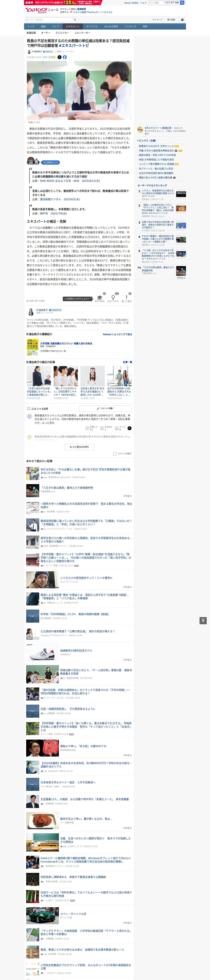The height and width of the screenshot is (980, 210).
Task: Toggle the コメント非表示 checkbox
Action: [115, 453]
